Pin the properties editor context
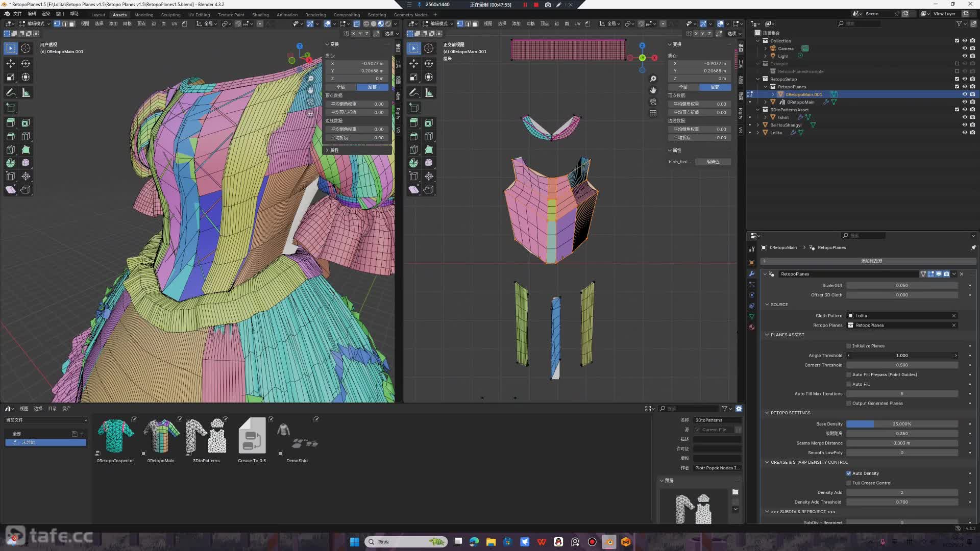Screen dimensions: 980x551 (973, 247)
